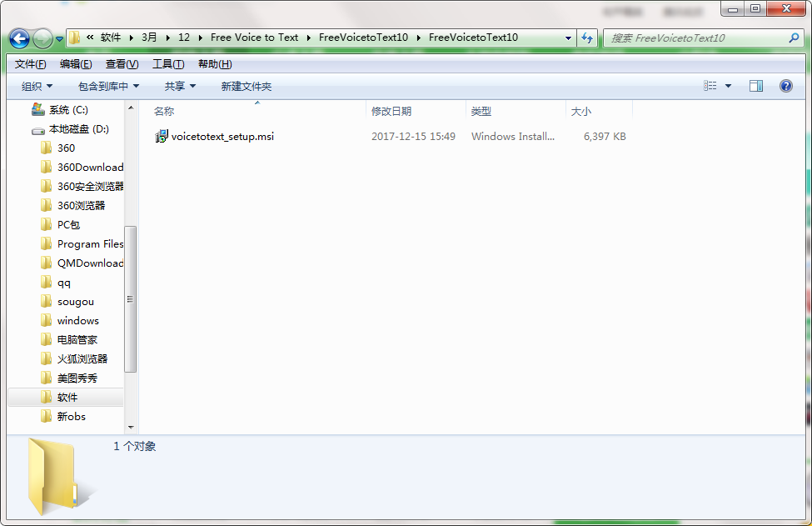Click the Windows Install... type cell
The height and width of the screenshot is (526, 812).
513,137
